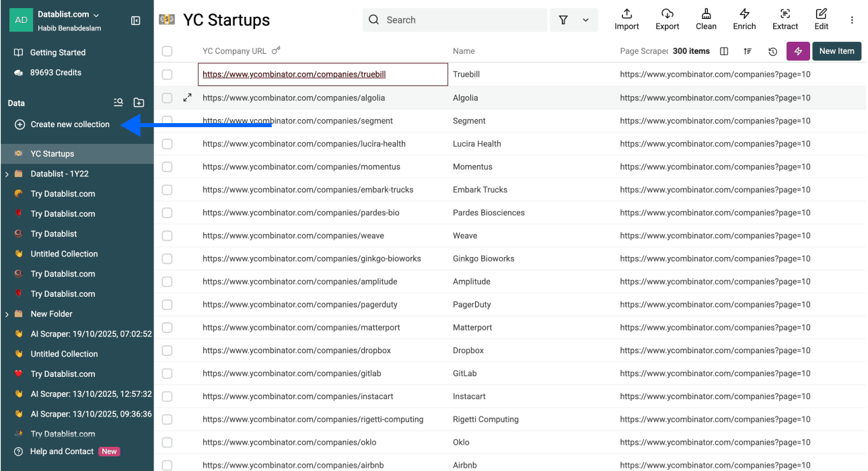The image size is (868, 471).
Task: Open the history clock icon
Action: pos(772,51)
